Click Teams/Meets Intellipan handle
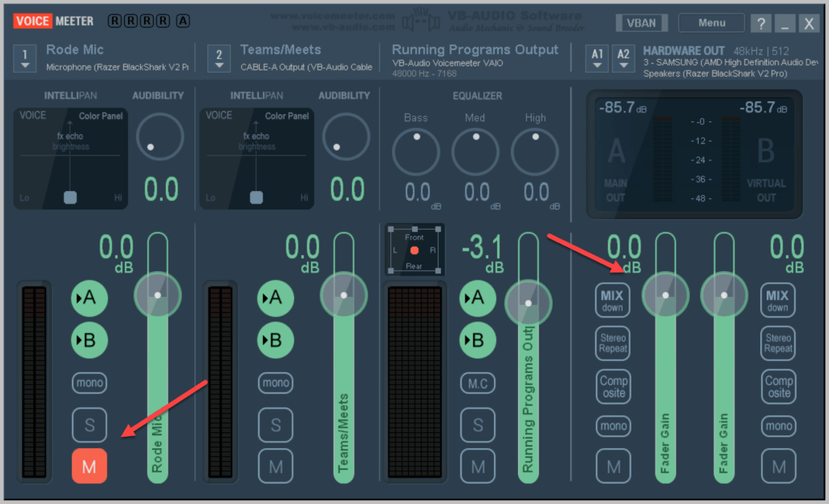The height and width of the screenshot is (504, 829). [x=257, y=197]
